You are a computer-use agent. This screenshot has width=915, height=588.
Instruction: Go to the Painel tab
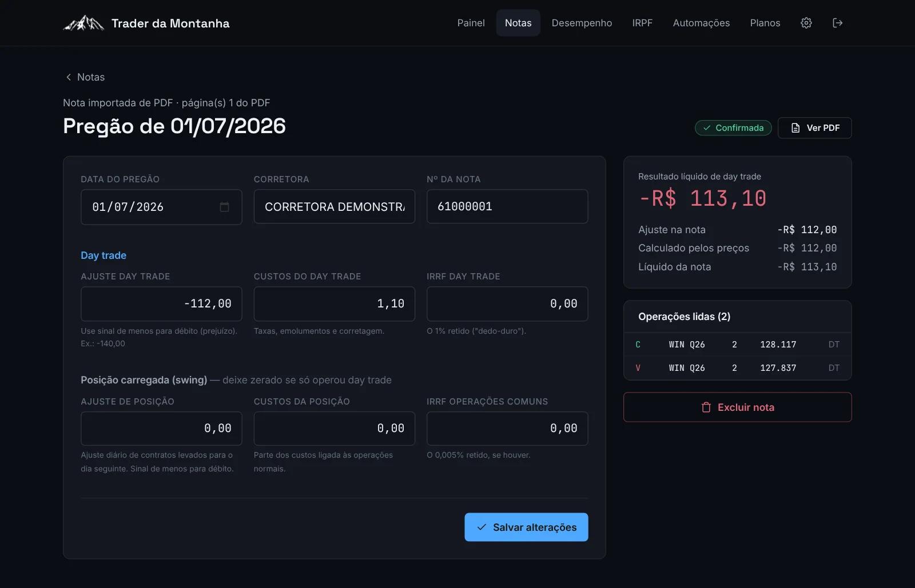click(x=471, y=23)
